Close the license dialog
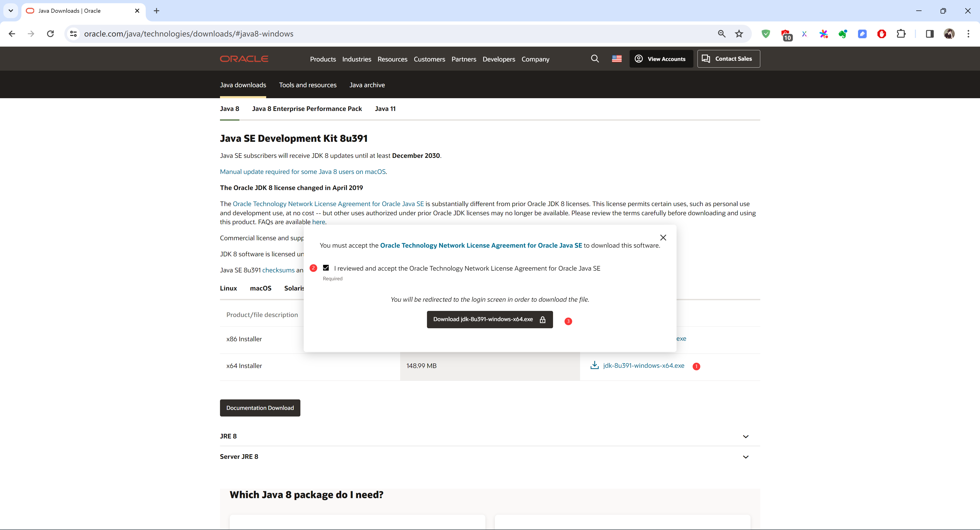 pos(663,238)
